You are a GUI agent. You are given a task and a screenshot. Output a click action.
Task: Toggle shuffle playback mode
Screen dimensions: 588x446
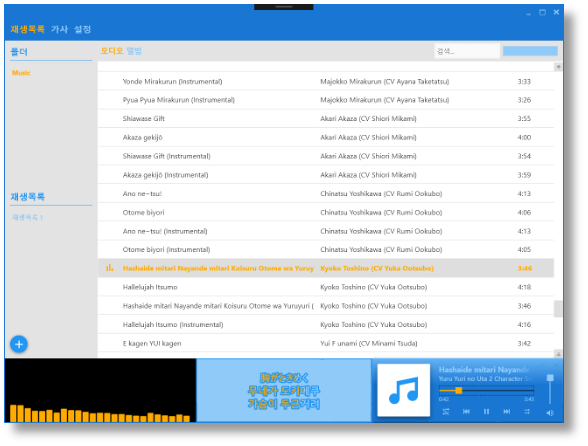tap(446, 411)
